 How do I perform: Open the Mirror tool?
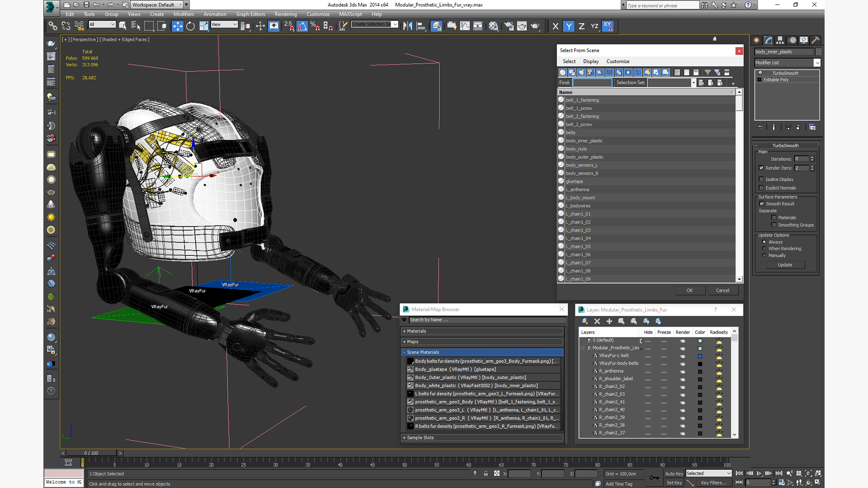(407, 26)
